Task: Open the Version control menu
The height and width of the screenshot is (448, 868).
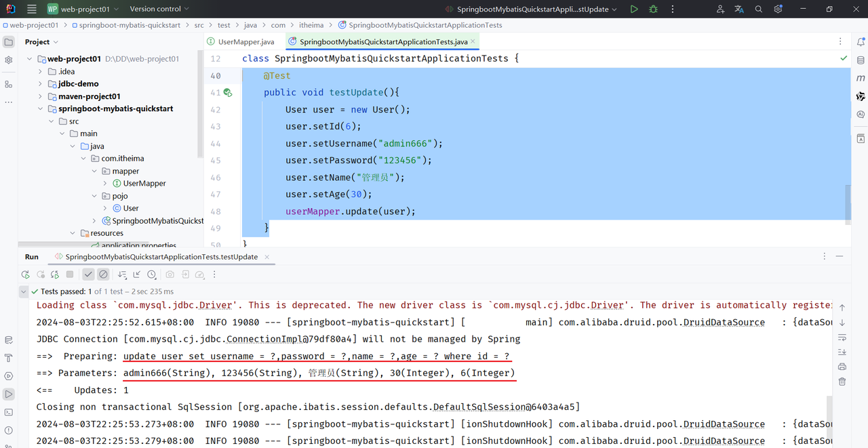Action: pyautogui.click(x=159, y=9)
